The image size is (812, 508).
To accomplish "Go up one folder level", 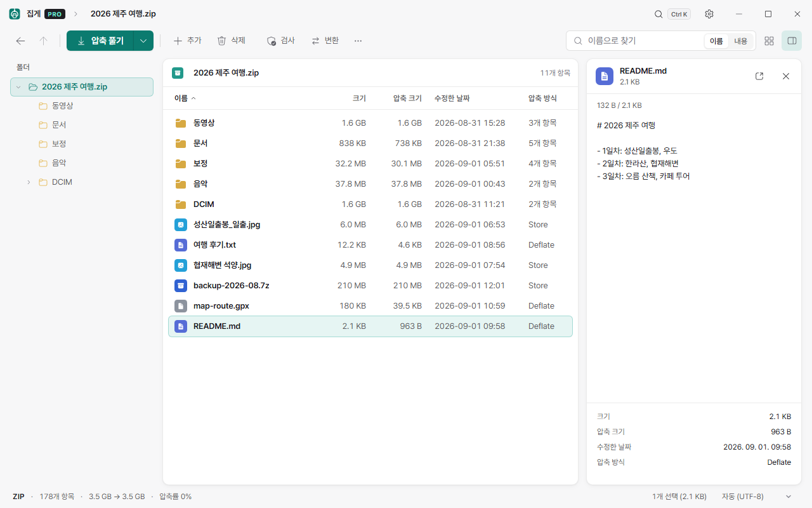I will [x=43, y=41].
